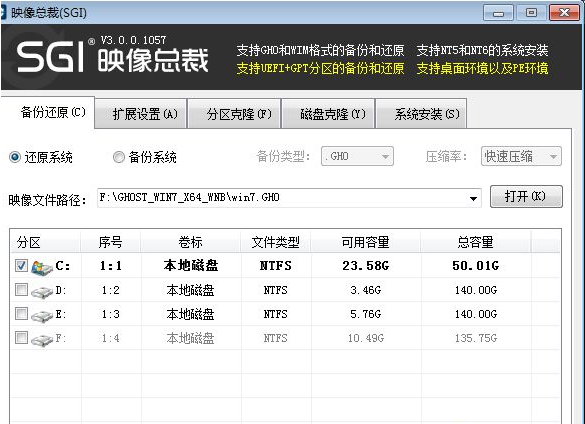Click the D: drive disk icon
Screen dimensions: 585x424
coord(42,292)
